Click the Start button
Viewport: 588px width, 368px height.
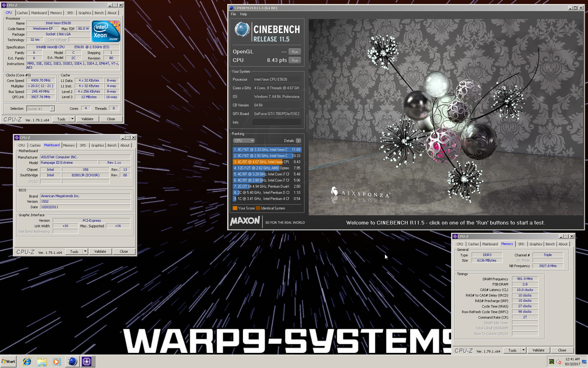[x=8, y=362]
